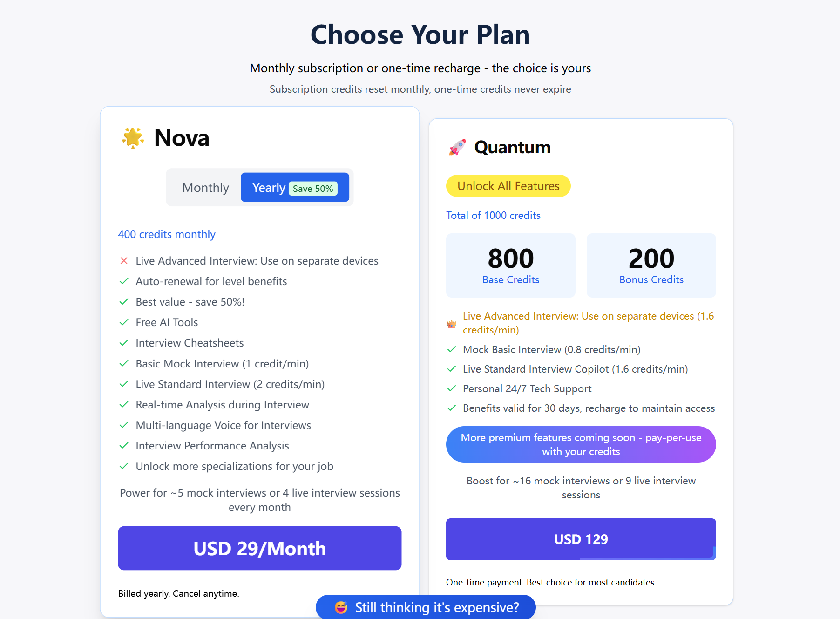
Task: Click the crown icon beside Live Advanced Interview
Action: (451, 324)
